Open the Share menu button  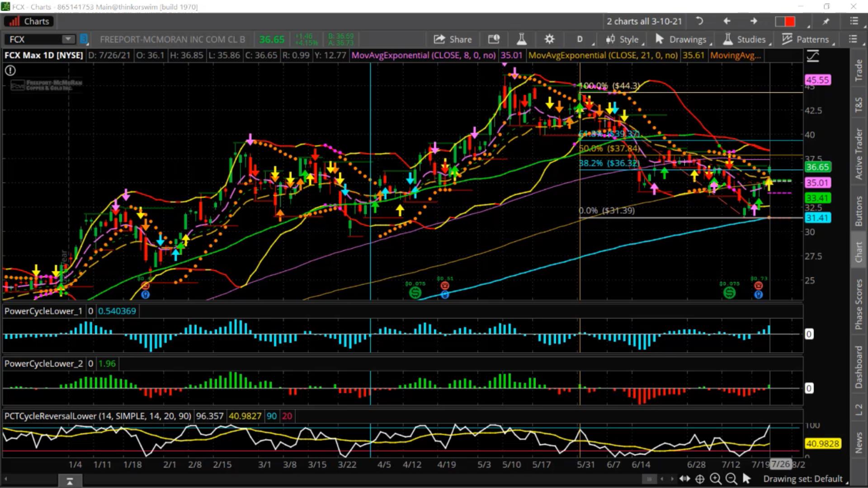pos(453,39)
